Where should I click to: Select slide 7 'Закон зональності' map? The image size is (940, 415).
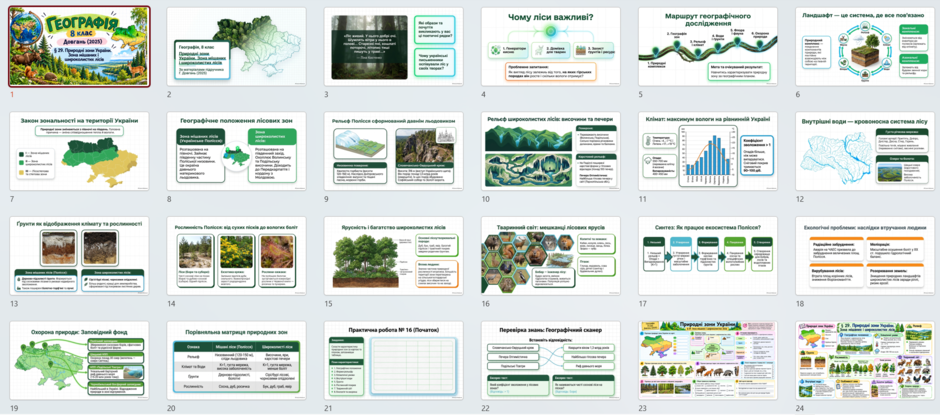click(79, 151)
